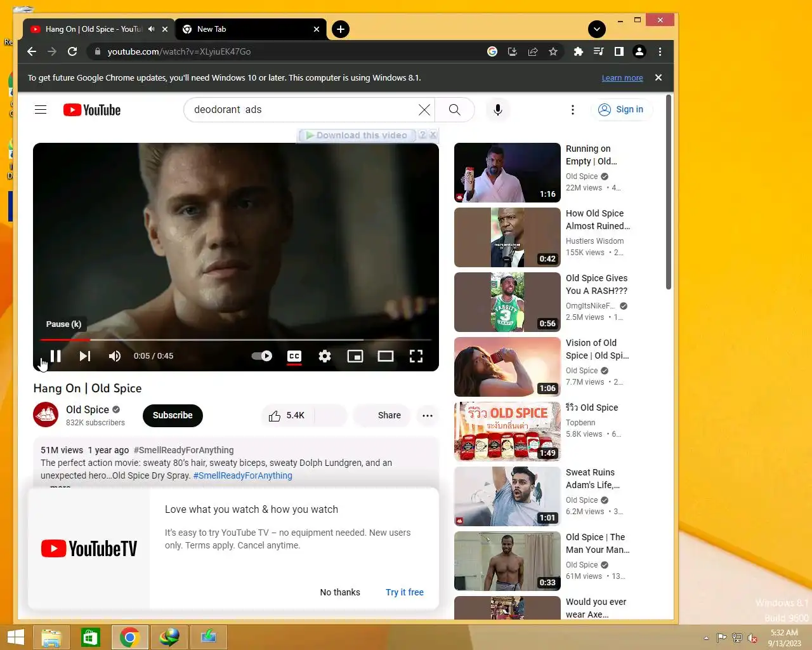Click Try it free for YouTube TV
This screenshot has height=650, width=812.
(x=405, y=592)
